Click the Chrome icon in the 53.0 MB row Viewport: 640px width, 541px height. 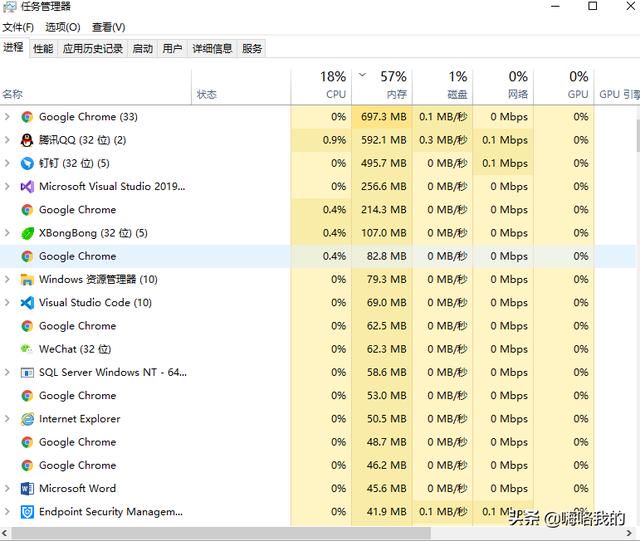(27, 396)
